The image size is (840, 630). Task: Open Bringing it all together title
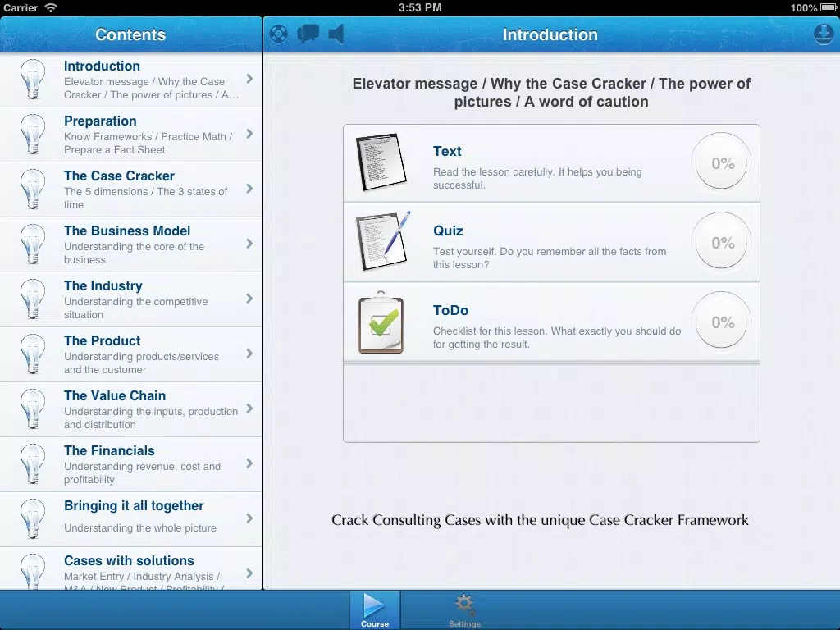point(134,506)
